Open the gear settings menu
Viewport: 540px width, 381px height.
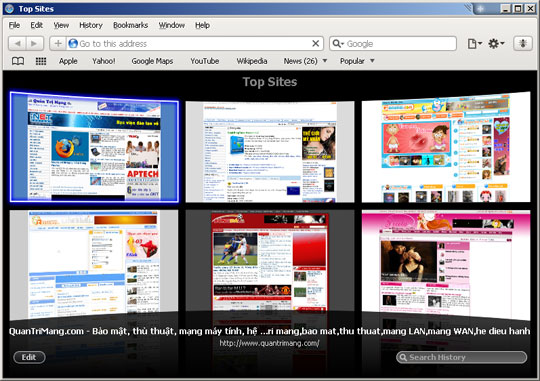tap(496, 44)
